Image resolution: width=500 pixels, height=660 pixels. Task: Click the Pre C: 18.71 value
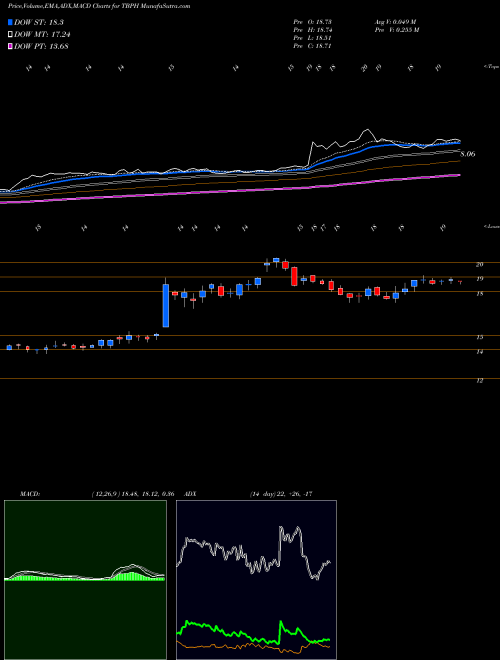(x=313, y=46)
